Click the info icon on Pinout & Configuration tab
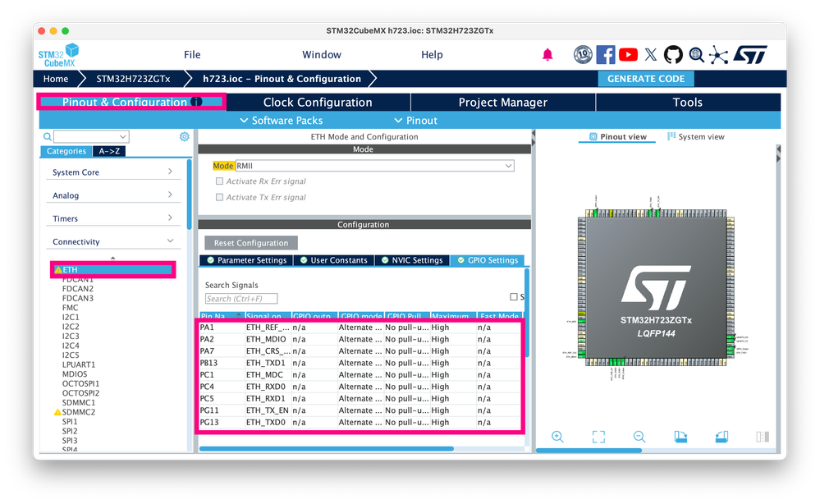820x504 pixels. pos(197,102)
